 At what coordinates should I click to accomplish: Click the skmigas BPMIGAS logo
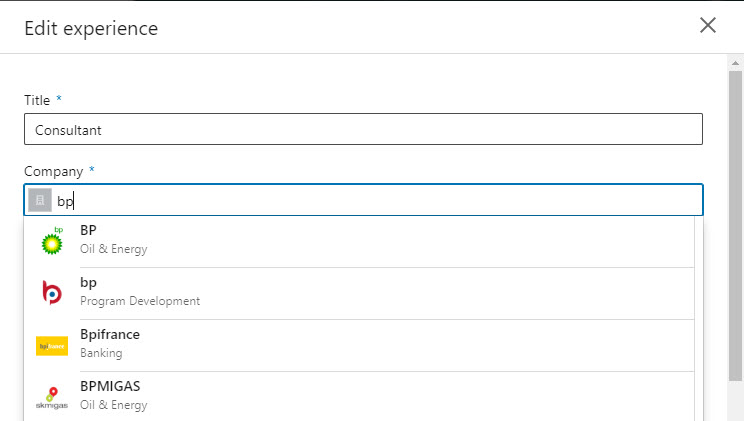click(x=52, y=398)
